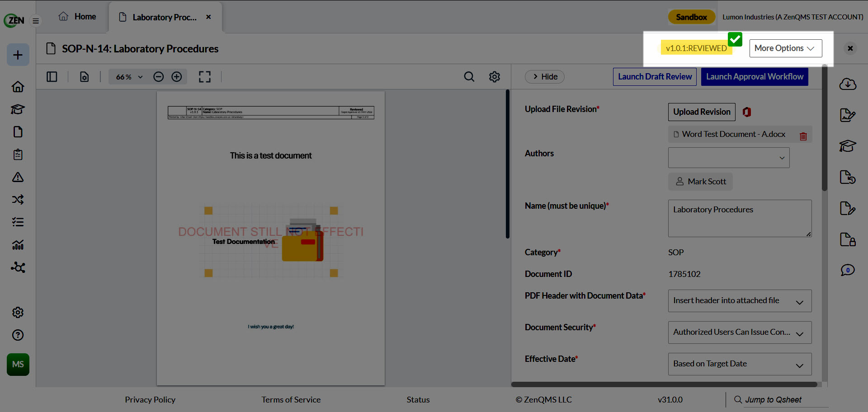868x412 pixels.
Task: Open the sidebar settings gear
Action: coord(18,312)
